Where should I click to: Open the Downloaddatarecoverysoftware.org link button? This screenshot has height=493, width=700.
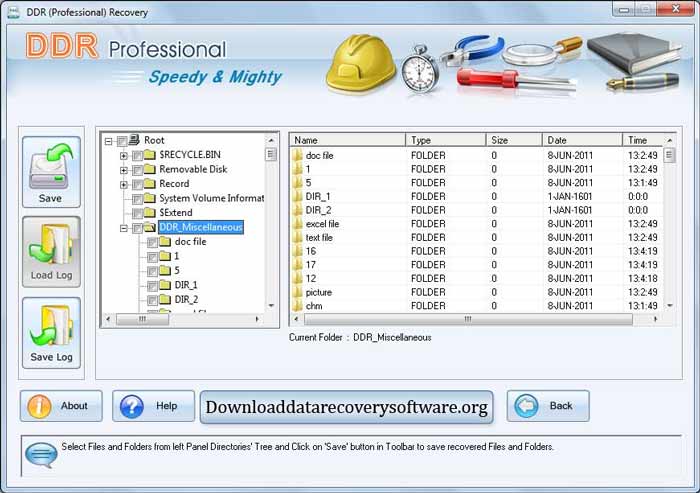tap(346, 407)
